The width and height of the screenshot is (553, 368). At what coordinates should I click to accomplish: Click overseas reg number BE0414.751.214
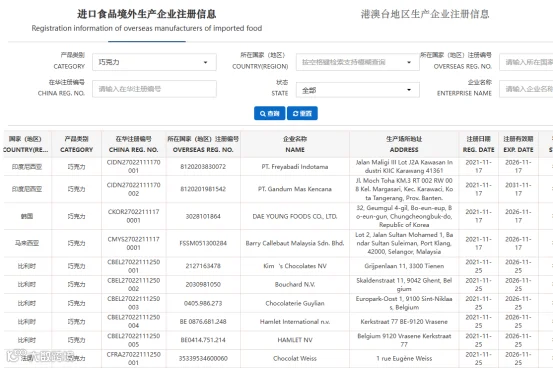[x=203, y=340]
